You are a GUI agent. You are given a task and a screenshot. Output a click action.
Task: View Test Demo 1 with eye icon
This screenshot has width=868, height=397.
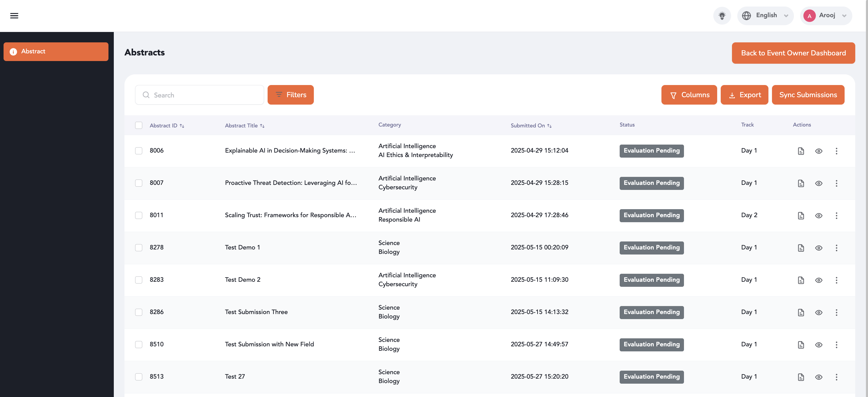[819, 248]
